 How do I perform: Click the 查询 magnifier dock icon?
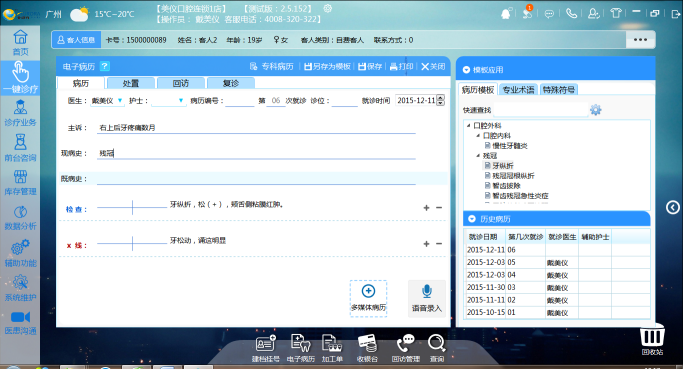pos(436,348)
